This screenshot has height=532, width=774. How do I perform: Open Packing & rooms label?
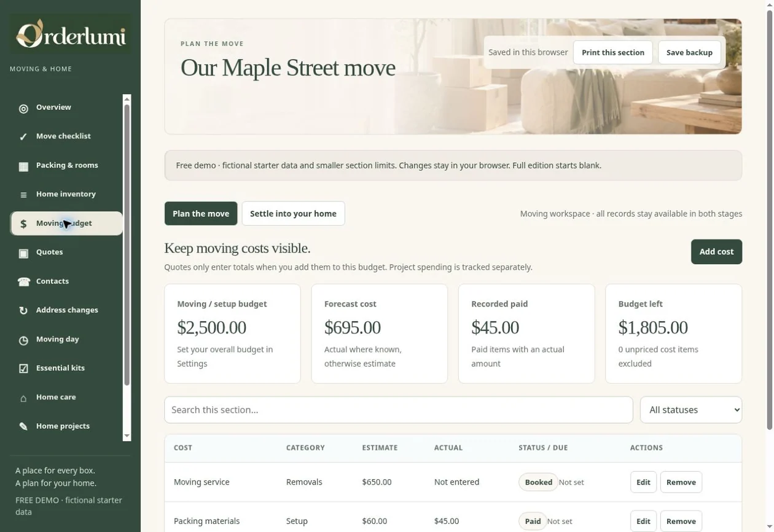pos(67,165)
